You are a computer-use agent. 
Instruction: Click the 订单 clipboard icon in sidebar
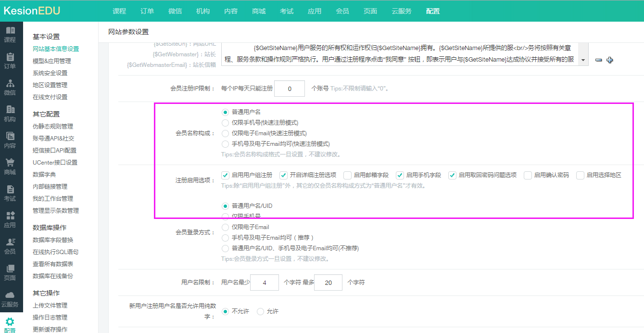tap(10, 57)
